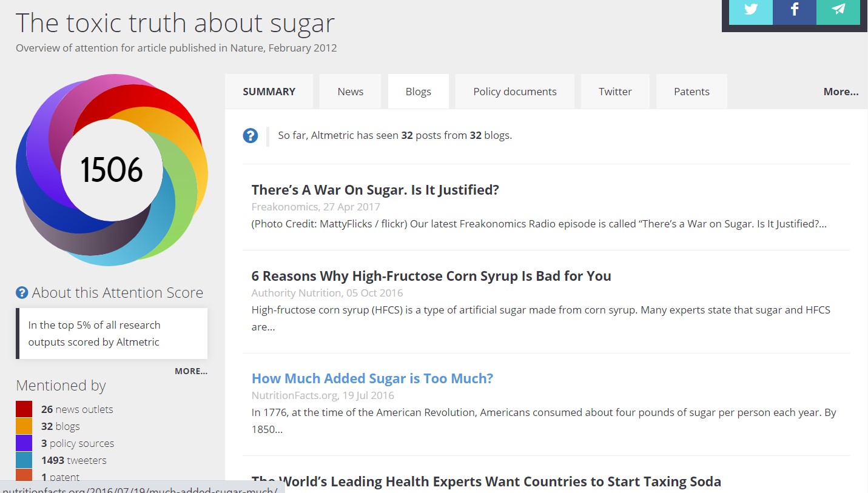Expand MORE... under attention score box
Screen dimensions: 868x493
[x=190, y=371]
